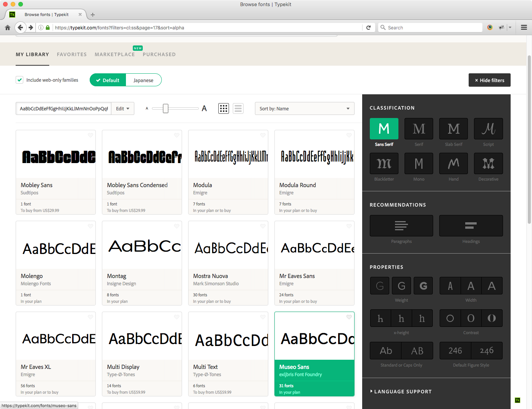Image resolution: width=532 pixels, height=409 pixels.
Task: Choose the extended width property
Action: coord(492,286)
